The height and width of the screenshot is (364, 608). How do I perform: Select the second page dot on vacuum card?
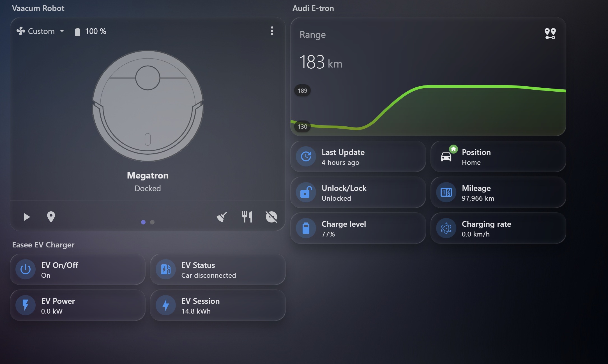[152, 222]
